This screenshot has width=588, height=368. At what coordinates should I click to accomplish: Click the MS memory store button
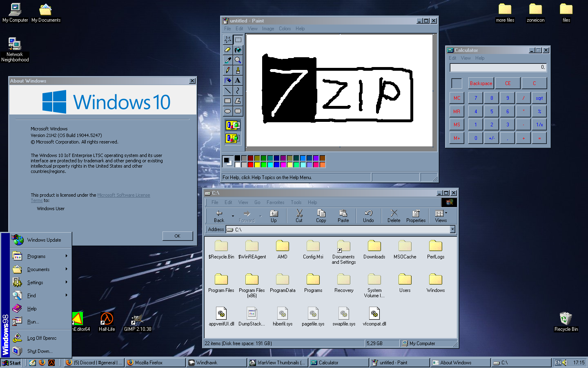457,125
